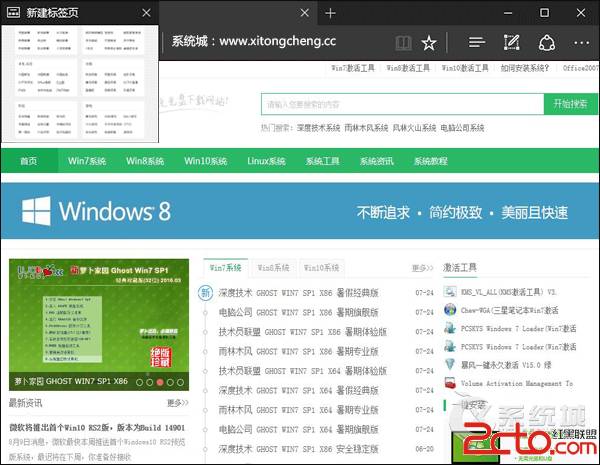This screenshot has width=600, height=465.
Task: Open Linux系统 navigation menu item
Action: coord(266,161)
